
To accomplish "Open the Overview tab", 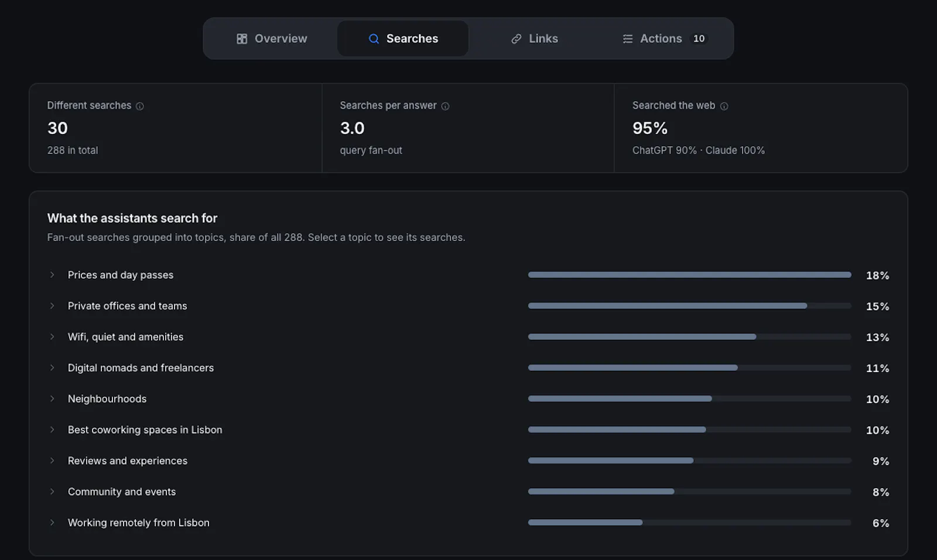I will (x=272, y=39).
